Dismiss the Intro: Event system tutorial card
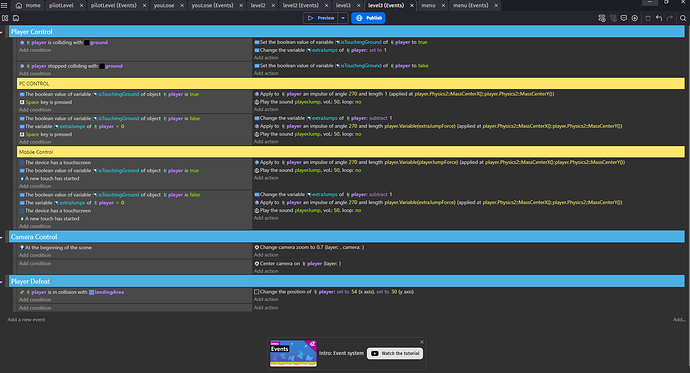Screen dimensions: 690x373 (x=422, y=342)
